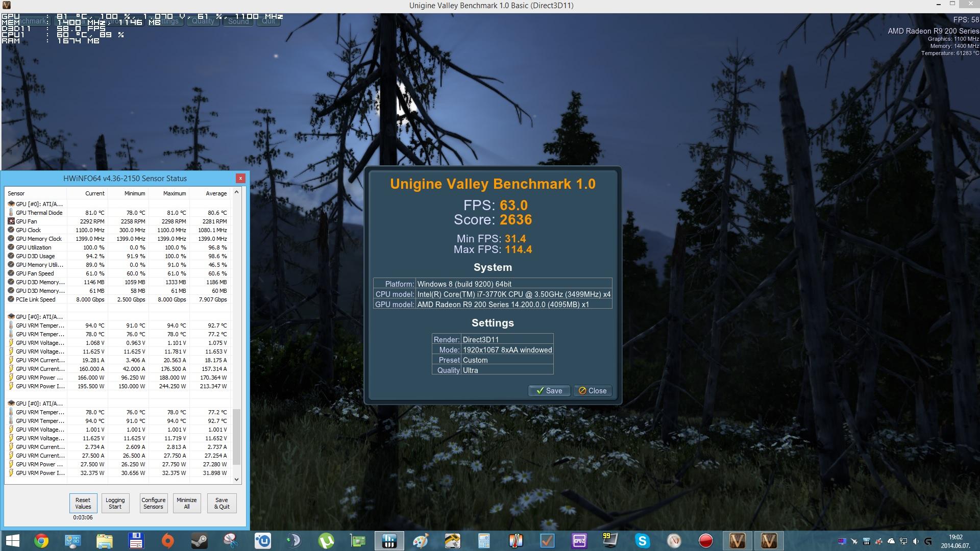Select the GPU Thermal Diode row
Image resolution: width=980 pixels, height=551 pixels.
tap(117, 213)
